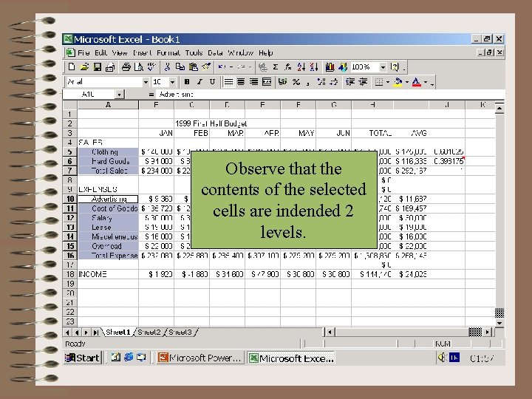Open the Font Color dropdown arrow

pyautogui.click(x=426, y=82)
